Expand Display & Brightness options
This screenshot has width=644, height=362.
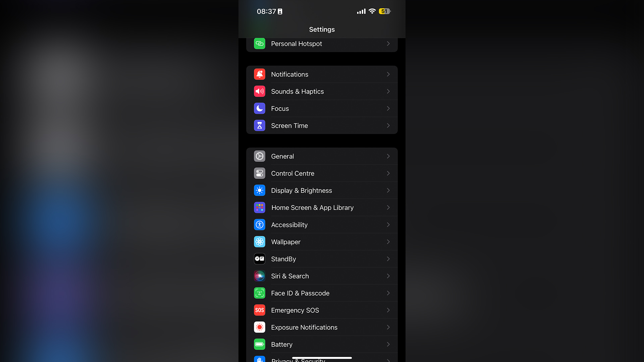[x=322, y=190]
